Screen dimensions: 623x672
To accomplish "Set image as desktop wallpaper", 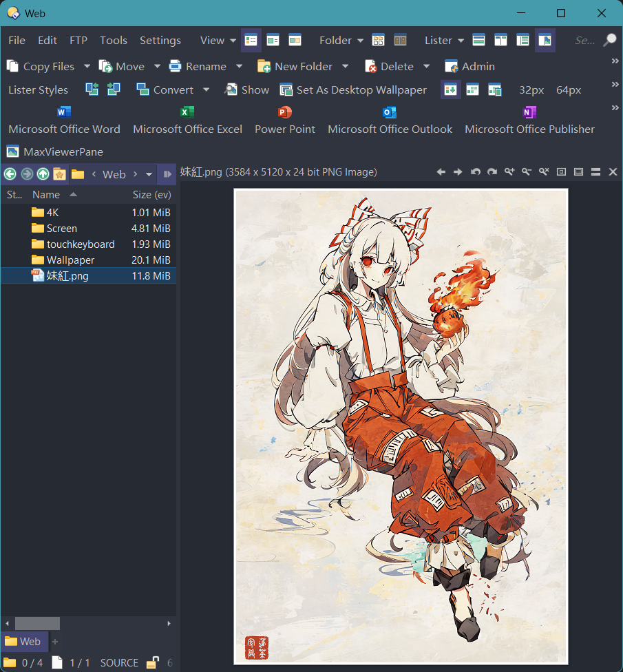I will click(353, 90).
